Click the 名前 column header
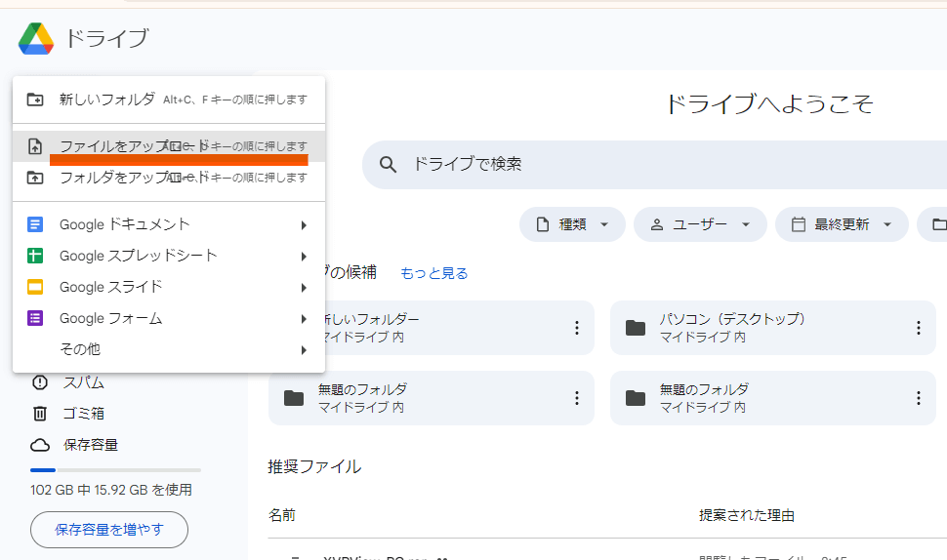 [282, 515]
